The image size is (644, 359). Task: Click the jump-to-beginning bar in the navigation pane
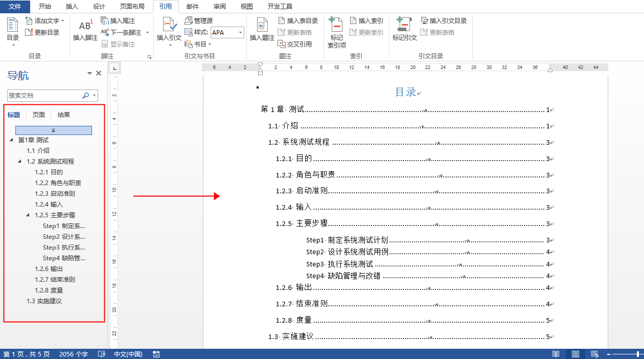(54, 130)
